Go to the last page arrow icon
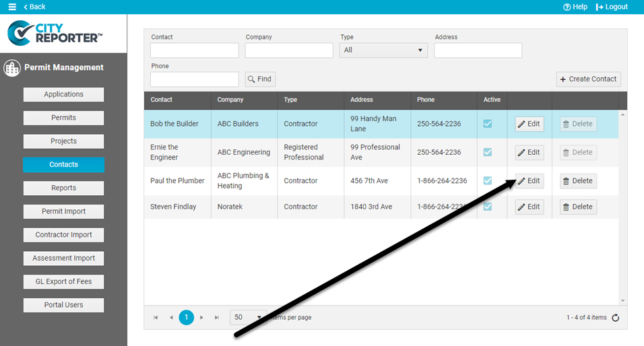 (216, 317)
